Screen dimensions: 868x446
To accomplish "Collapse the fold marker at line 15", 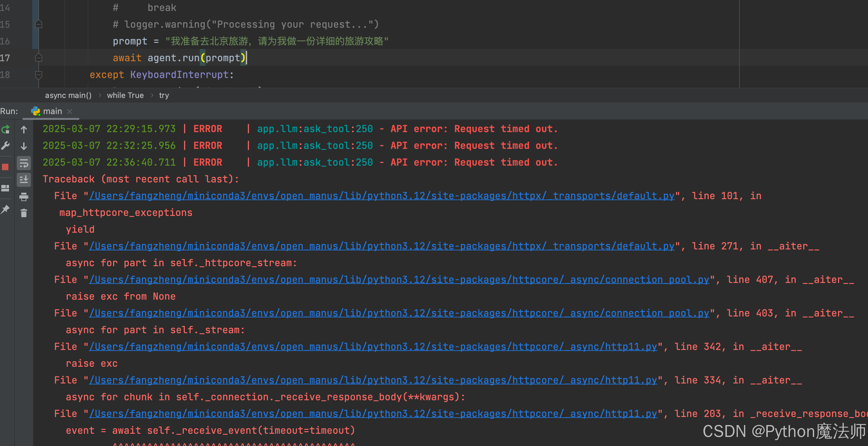I will coord(39,24).
